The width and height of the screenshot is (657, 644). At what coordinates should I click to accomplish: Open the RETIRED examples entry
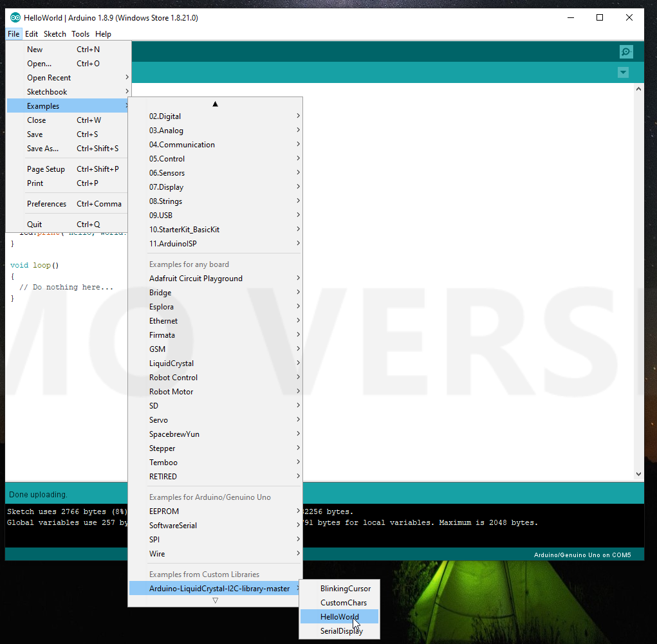[x=216, y=476]
